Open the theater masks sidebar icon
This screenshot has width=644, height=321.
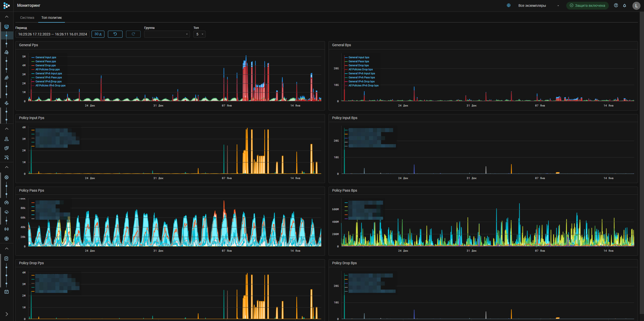7,148
